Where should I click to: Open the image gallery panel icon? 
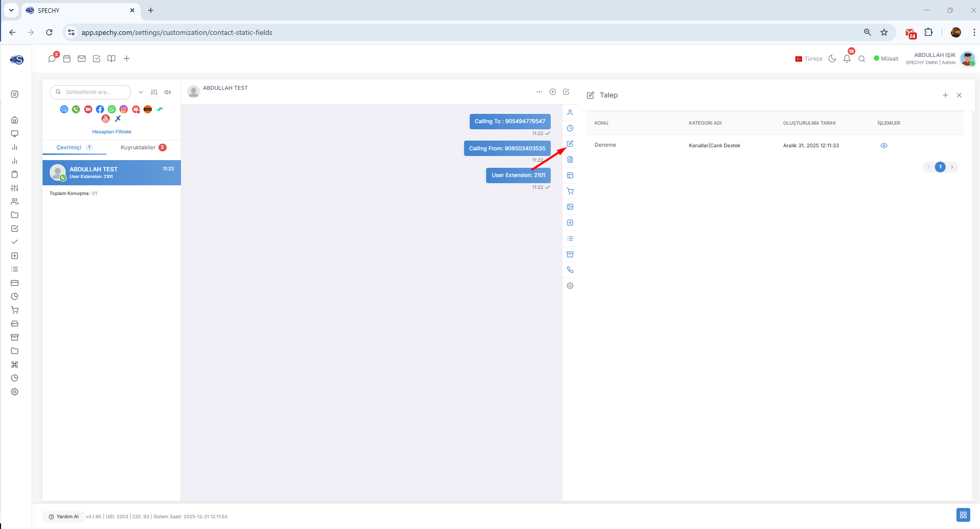(x=570, y=207)
